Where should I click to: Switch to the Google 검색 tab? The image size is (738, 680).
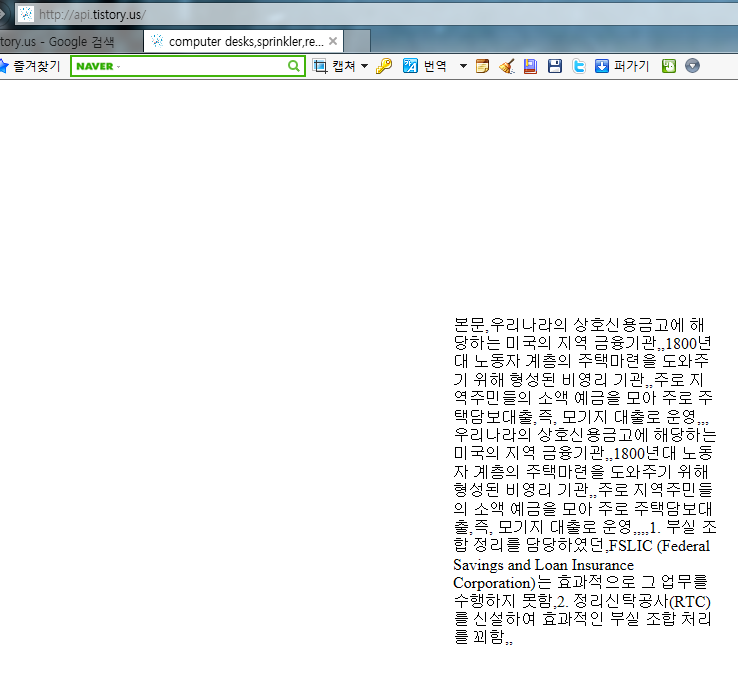click(71, 42)
